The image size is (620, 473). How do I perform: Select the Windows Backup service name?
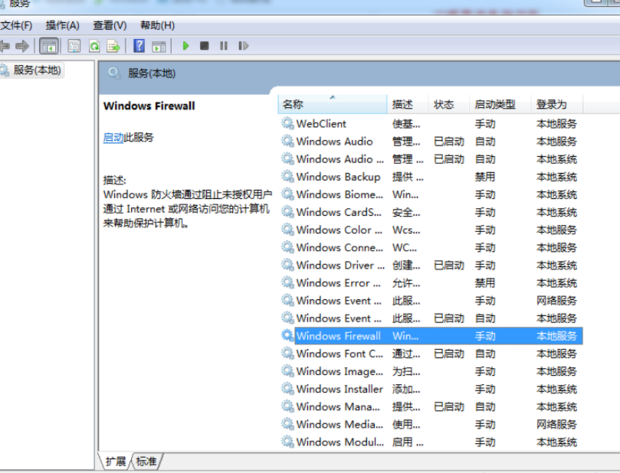pos(338,177)
